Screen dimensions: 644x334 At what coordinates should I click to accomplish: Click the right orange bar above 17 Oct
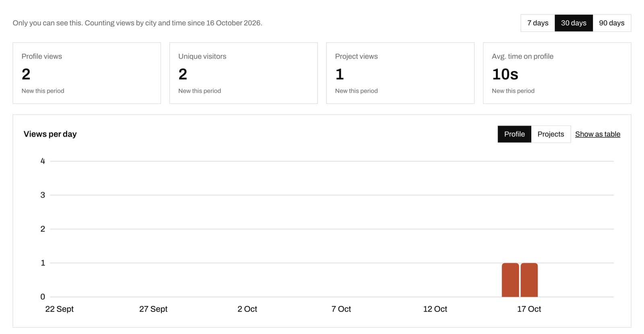coord(529,280)
